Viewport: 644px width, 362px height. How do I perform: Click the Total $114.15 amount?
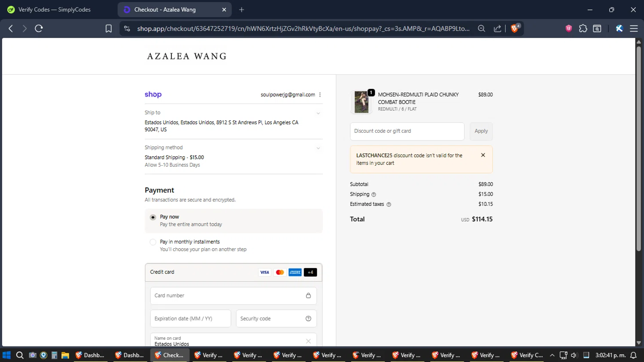(482, 219)
